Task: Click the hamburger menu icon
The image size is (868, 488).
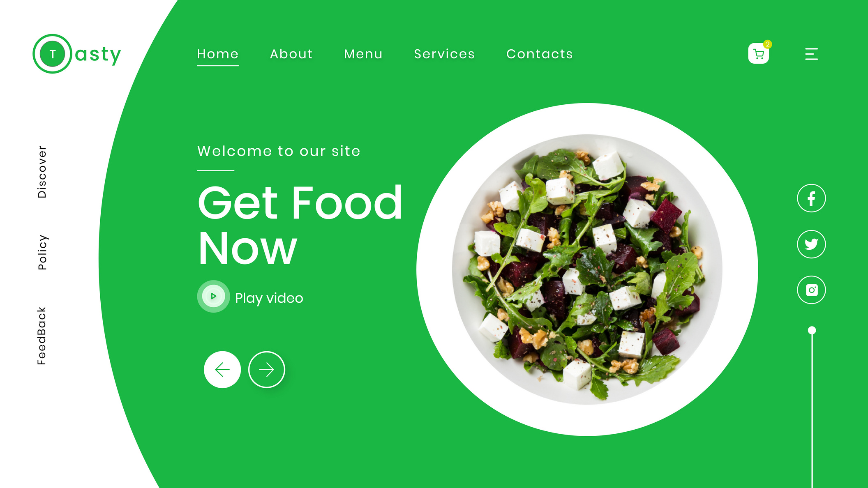Action: click(x=811, y=54)
